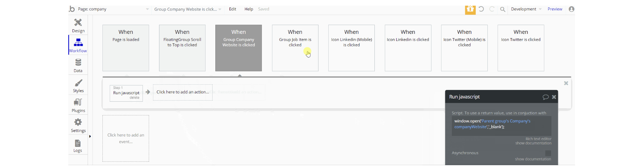
Task: Open comment bubble in Run javascript panel
Action: (x=545, y=97)
